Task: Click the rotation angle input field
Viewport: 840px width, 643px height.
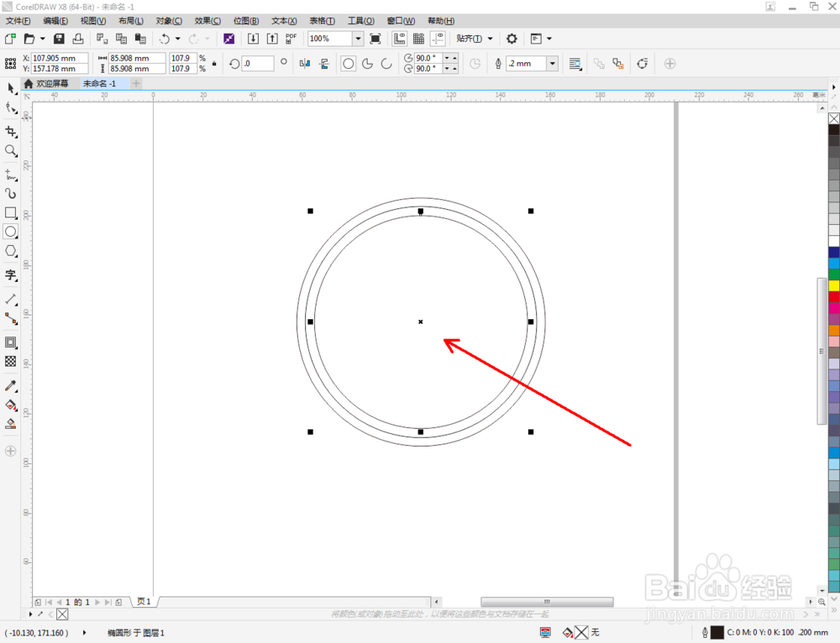Action: point(258,63)
